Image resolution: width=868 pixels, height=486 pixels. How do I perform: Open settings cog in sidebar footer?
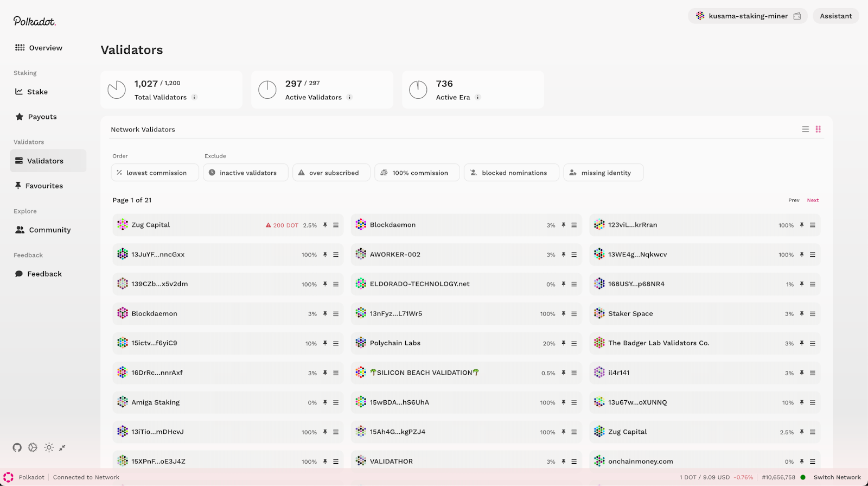(x=33, y=447)
